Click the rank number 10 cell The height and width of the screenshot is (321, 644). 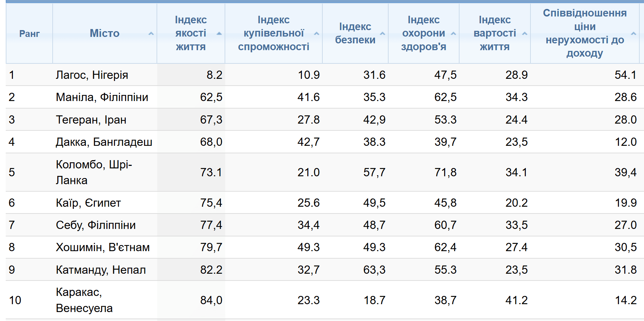(15, 300)
